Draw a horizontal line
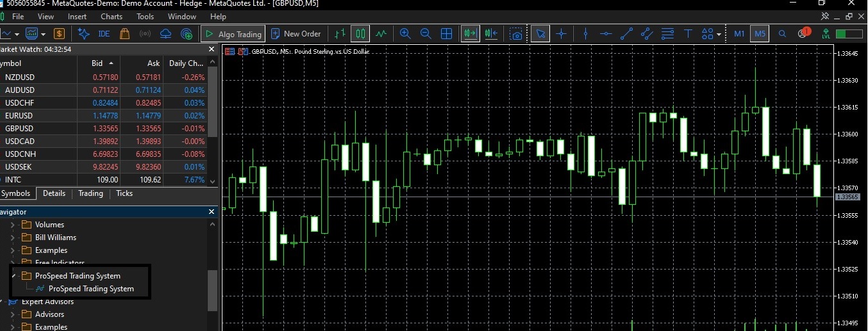This screenshot has height=331, width=868. coord(606,34)
